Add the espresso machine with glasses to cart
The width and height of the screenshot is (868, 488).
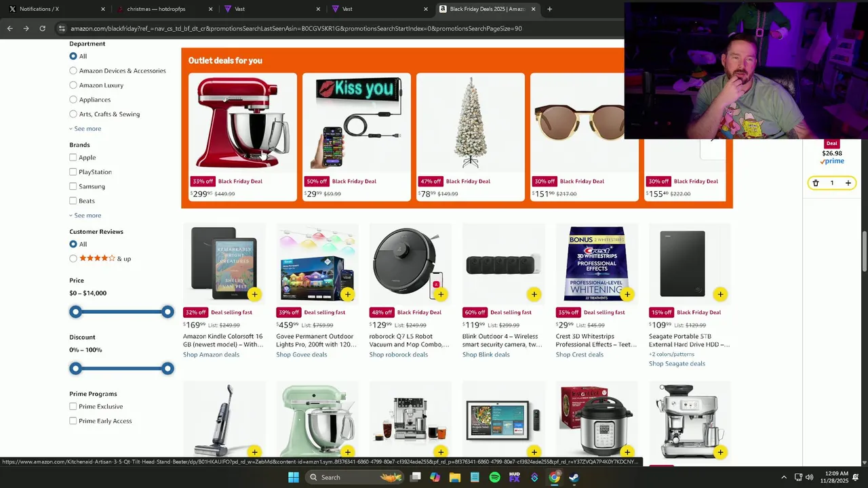coord(441,452)
